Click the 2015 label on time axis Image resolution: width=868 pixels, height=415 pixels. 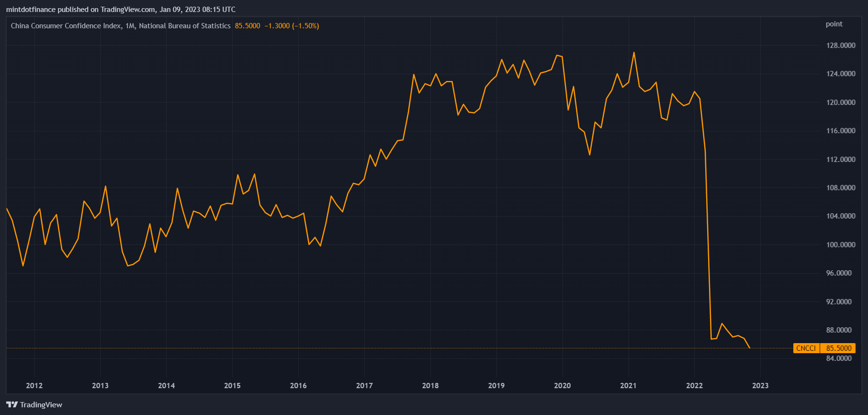click(x=232, y=386)
